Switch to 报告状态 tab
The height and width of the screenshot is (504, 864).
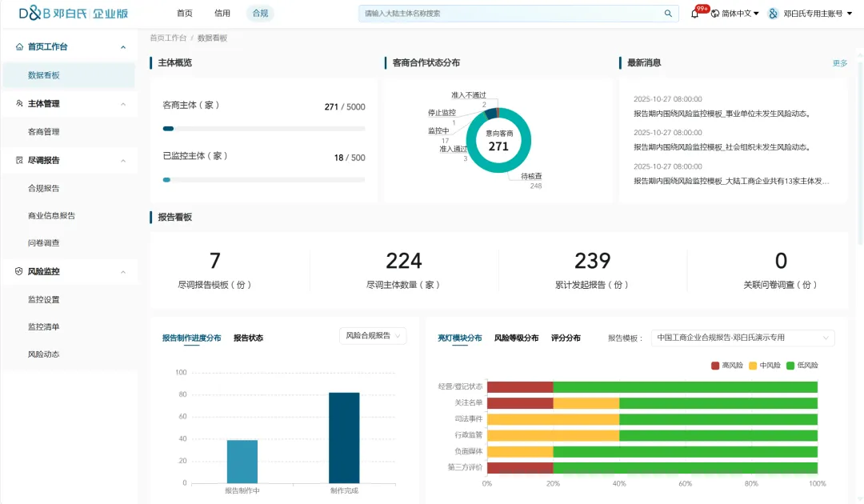(x=249, y=338)
